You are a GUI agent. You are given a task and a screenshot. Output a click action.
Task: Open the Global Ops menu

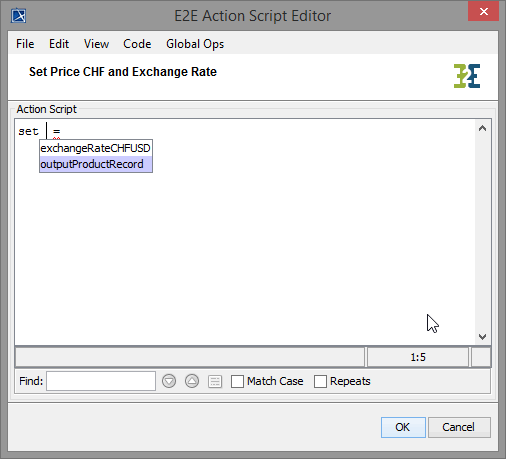pyautogui.click(x=195, y=44)
